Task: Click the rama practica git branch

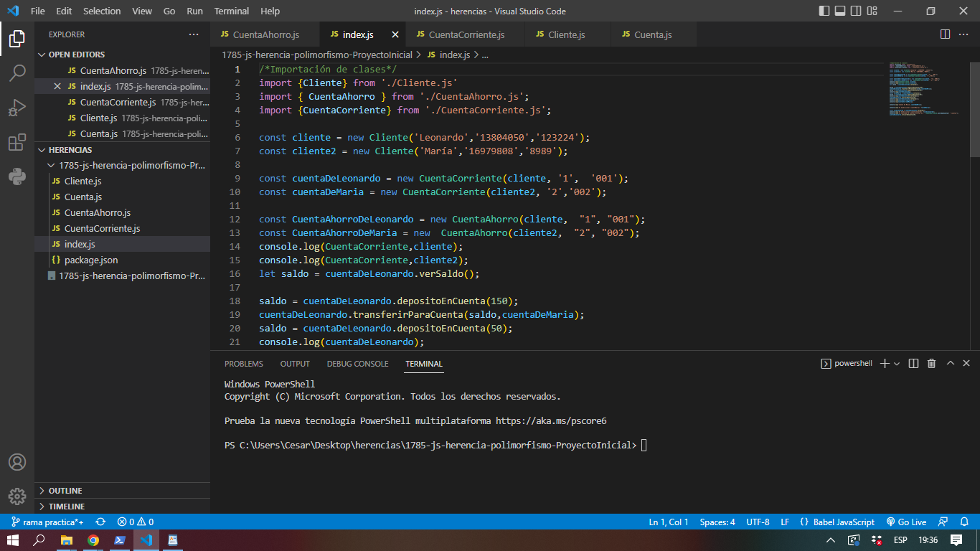Action: coord(47,522)
